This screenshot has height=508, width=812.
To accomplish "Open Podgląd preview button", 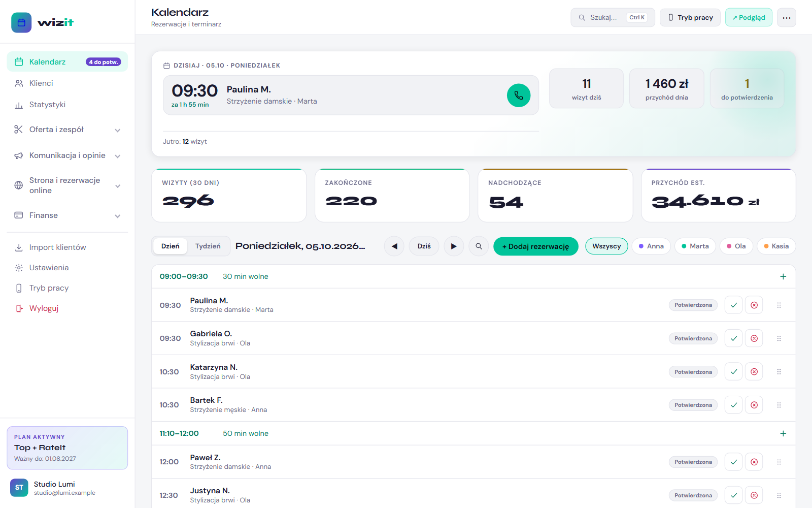I will [749, 18].
